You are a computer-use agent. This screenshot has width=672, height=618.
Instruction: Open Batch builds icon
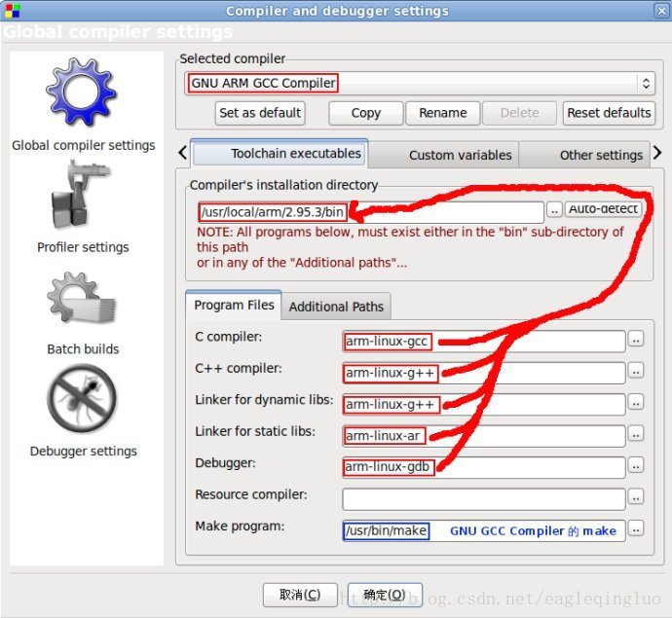click(x=82, y=297)
